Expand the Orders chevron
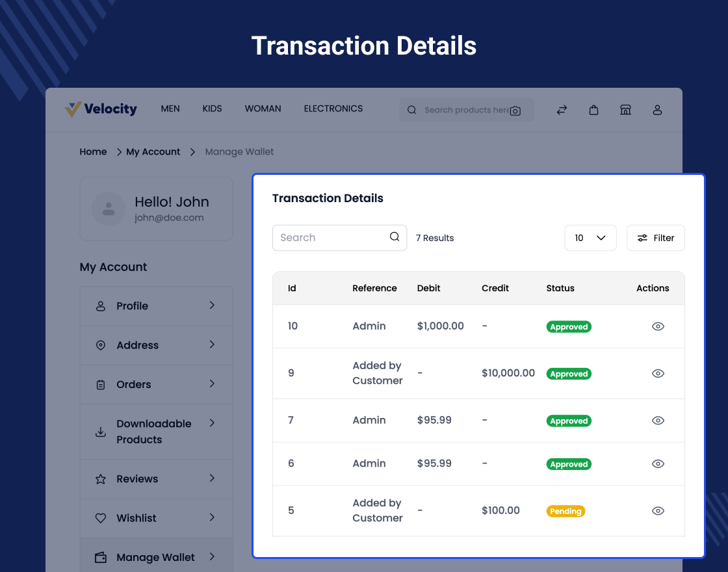Viewport: 728px width, 572px height. coord(212,383)
